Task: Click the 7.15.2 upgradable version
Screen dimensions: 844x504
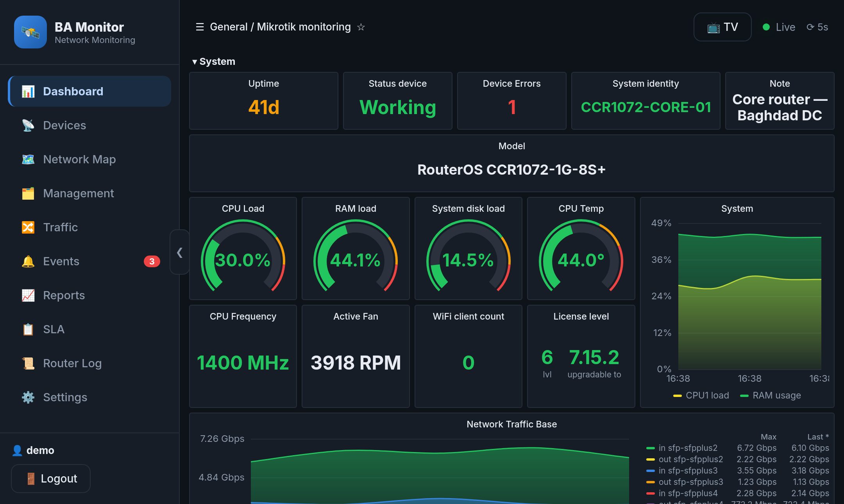Action: (x=594, y=357)
